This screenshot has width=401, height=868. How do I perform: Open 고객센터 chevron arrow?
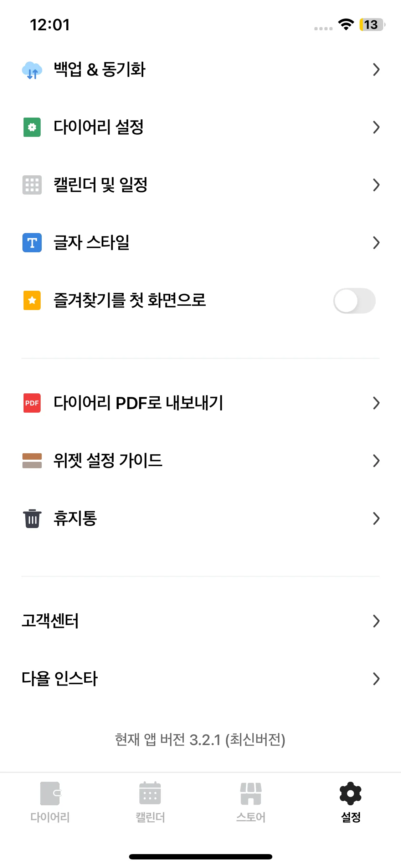(376, 621)
